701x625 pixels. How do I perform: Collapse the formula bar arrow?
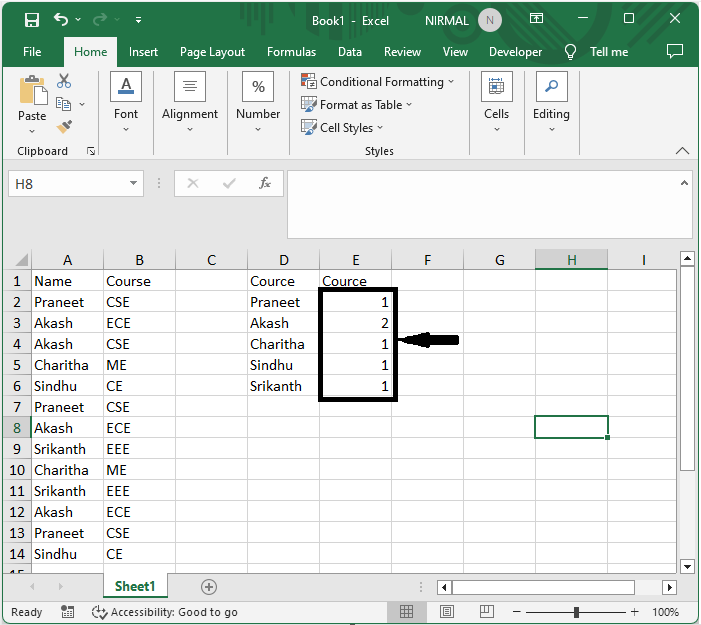click(684, 183)
